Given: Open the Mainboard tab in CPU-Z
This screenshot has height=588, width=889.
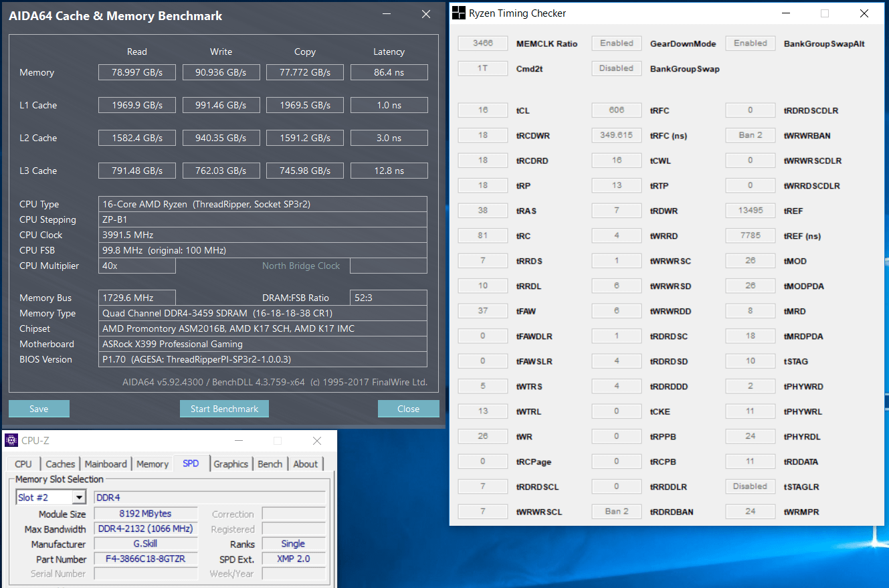Looking at the screenshot, I should point(106,464).
